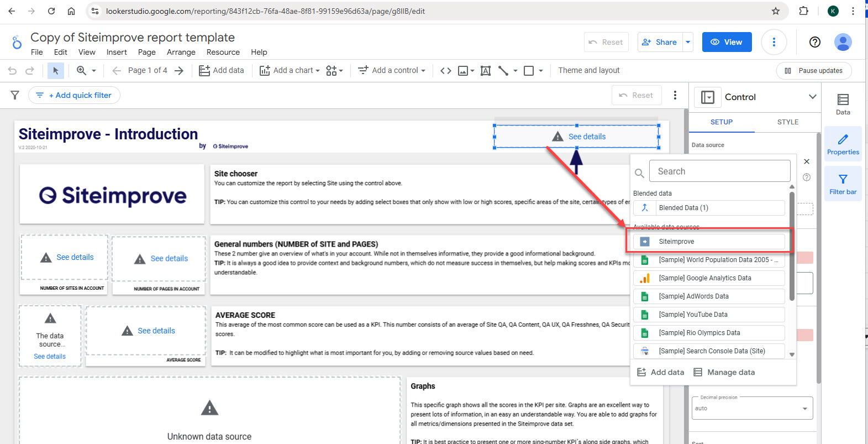Open the Resource menu
Image resolution: width=868 pixels, height=444 pixels.
click(x=223, y=52)
